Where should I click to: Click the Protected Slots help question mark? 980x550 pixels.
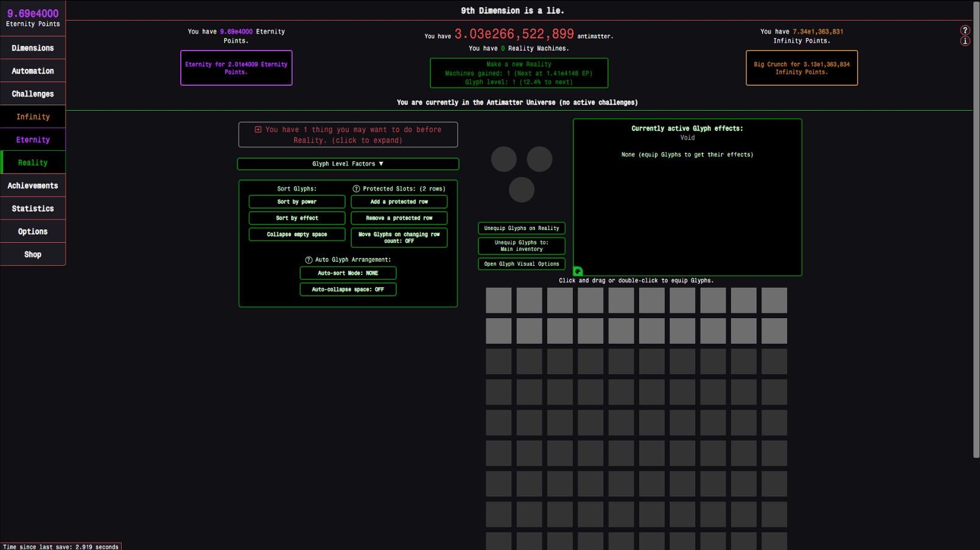click(x=357, y=189)
